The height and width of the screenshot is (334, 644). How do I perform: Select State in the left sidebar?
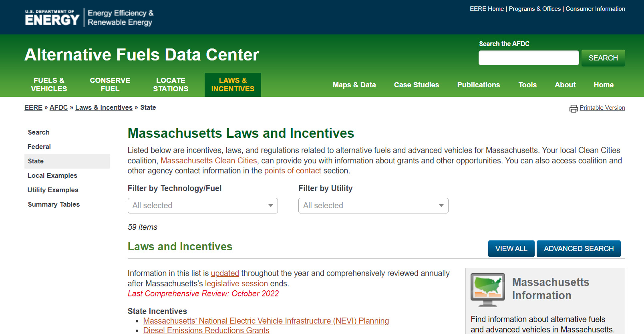(67, 161)
